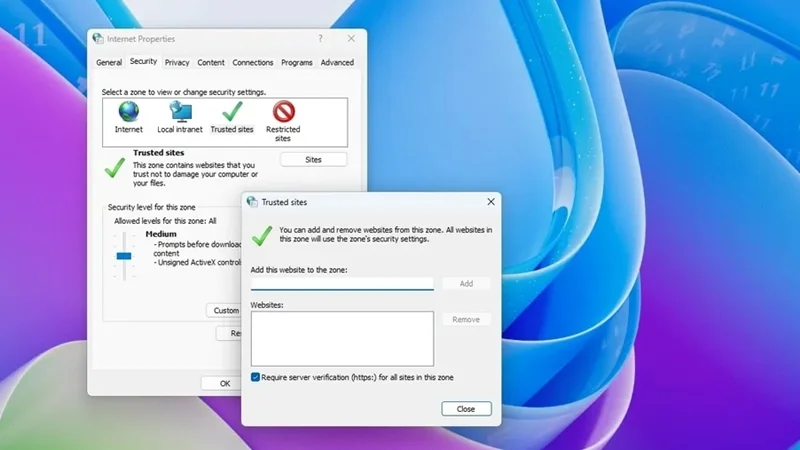Click the Trusted sites dialog title icon
Screen dimensions: 800x450
click(x=252, y=202)
